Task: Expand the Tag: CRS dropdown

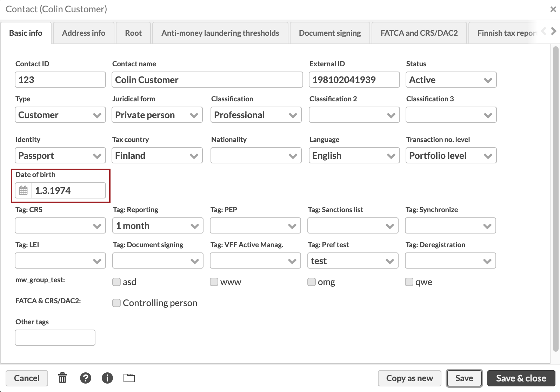Action: tap(60, 225)
